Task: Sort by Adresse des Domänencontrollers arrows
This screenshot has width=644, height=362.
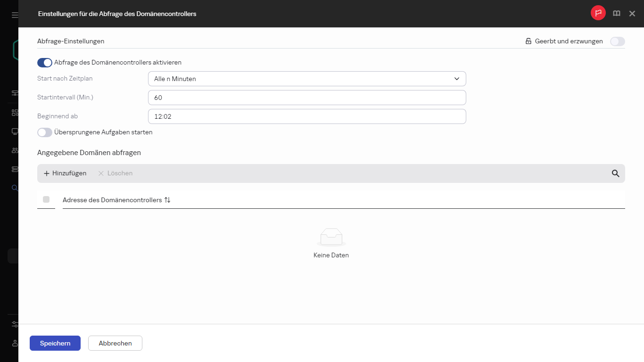Action: 167,200
